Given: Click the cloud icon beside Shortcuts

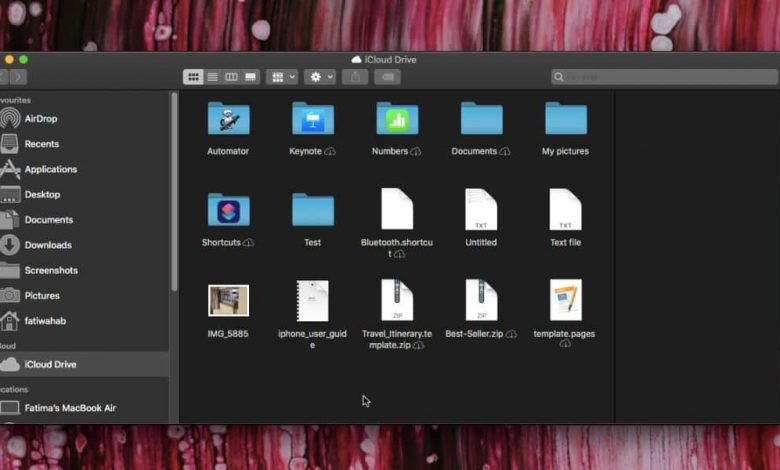Looking at the screenshot, I should tap(248, 243).
